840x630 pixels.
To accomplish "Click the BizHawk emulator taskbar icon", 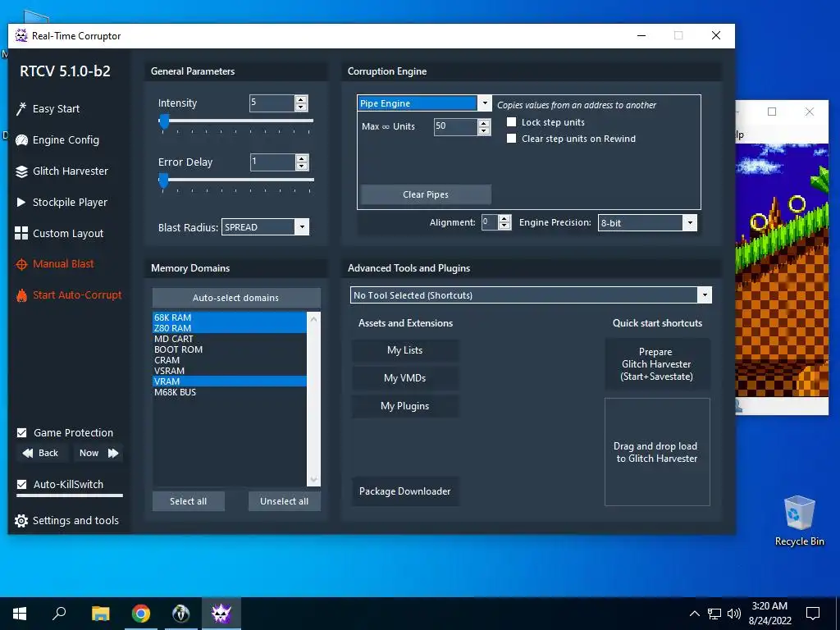I will click(181, 614).
